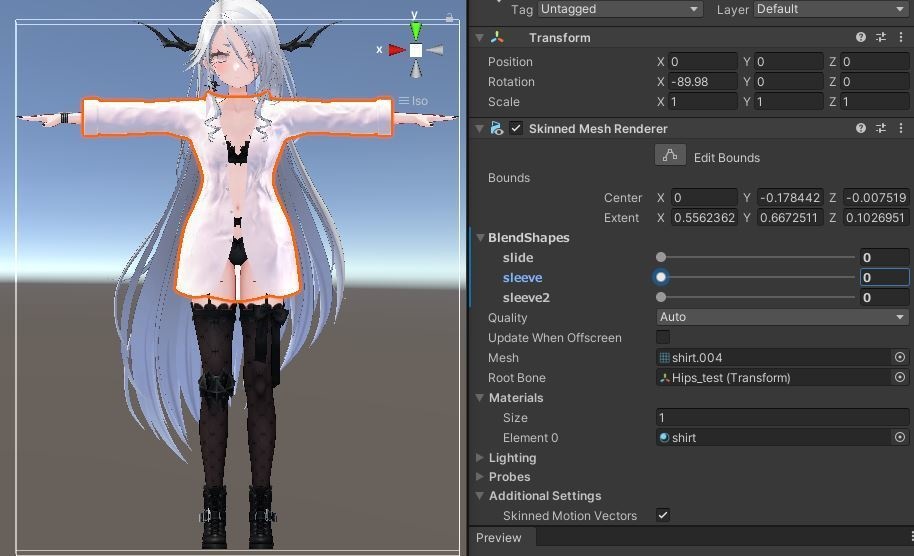Open the Layer dropdown showing Default
Image resolution: width=914 pixels, height=556 pixels.
click(831, 9)
